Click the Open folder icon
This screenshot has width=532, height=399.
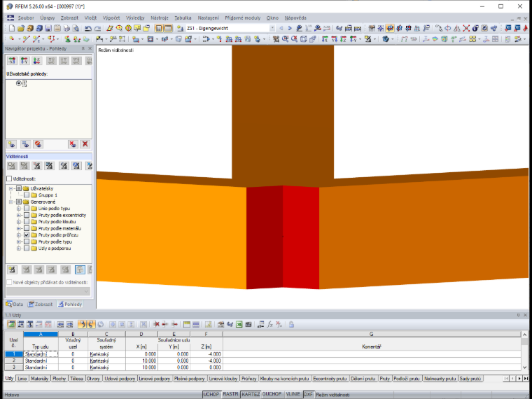pos(21,29)
